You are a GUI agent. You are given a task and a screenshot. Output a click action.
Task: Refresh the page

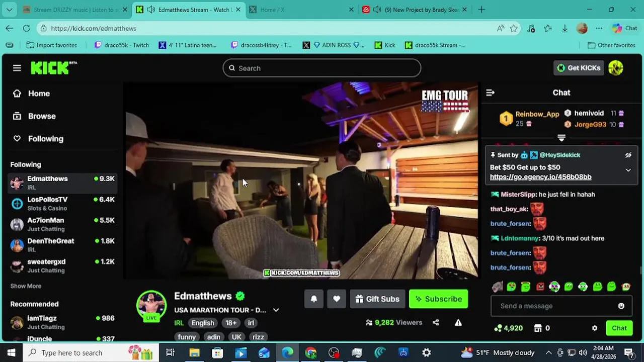point(26,29)
